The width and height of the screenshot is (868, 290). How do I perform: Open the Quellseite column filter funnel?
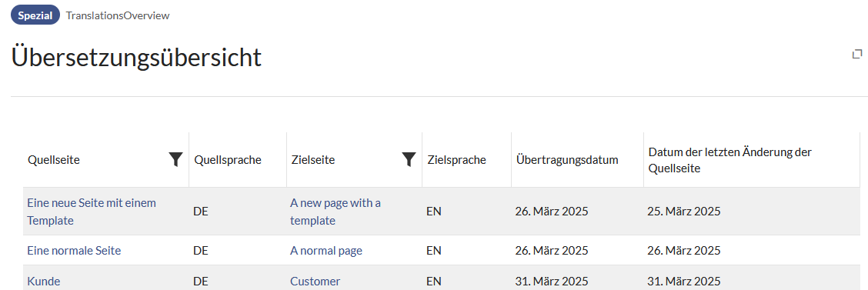pyautogui.click(x=175, y=160)
